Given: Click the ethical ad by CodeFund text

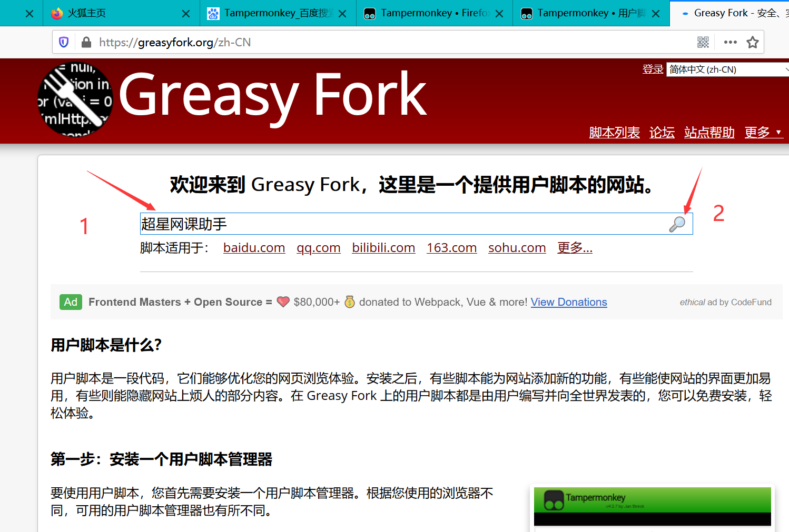Looking at the screenshot, I should pos(725,302).
